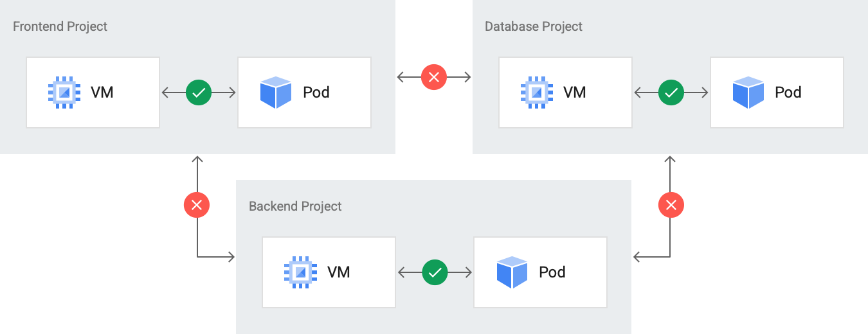
Task: Select the Frontend Project title label
Action: (60, 26)
